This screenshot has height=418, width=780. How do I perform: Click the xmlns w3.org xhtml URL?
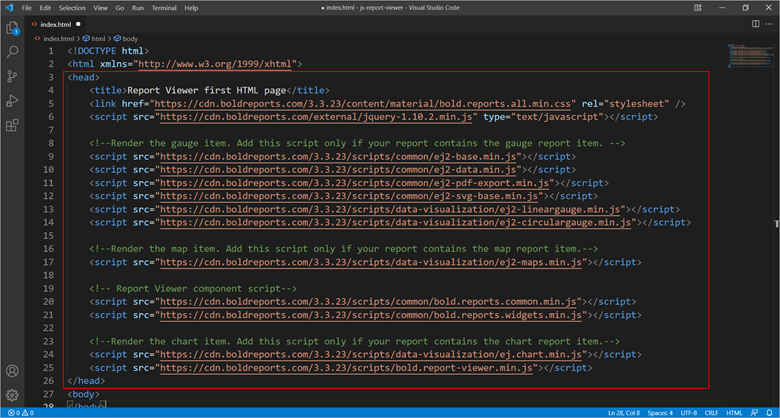[x=217, y=64]
